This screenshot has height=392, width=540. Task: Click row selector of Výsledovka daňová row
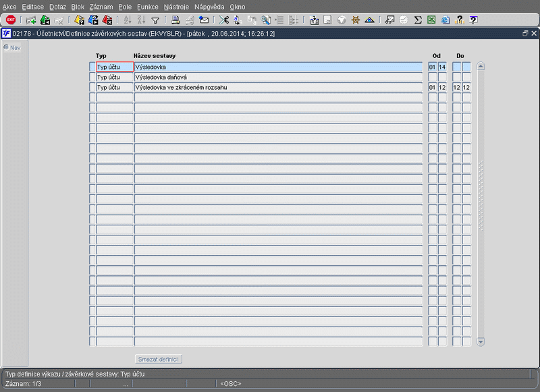tap(92, 77)
